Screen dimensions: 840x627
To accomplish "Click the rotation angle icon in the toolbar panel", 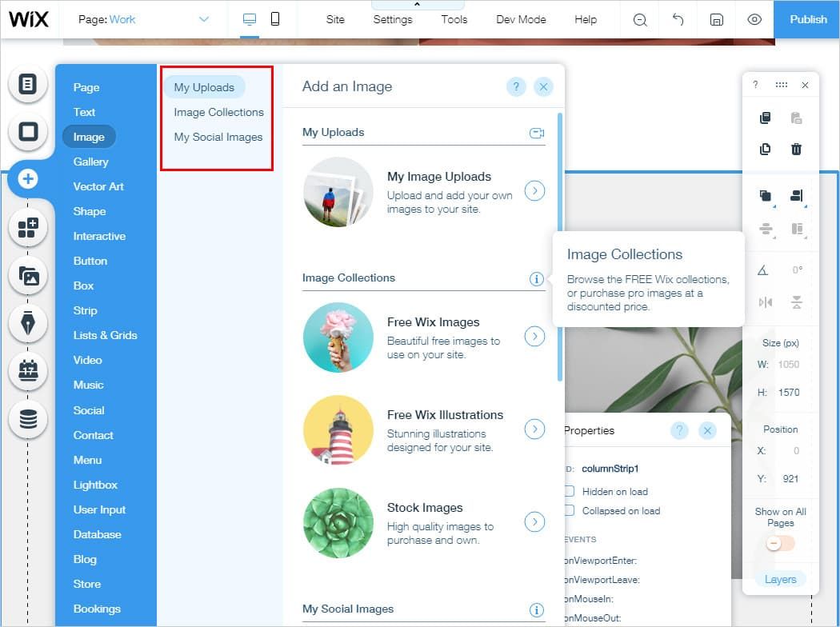I will coord(763,270).
